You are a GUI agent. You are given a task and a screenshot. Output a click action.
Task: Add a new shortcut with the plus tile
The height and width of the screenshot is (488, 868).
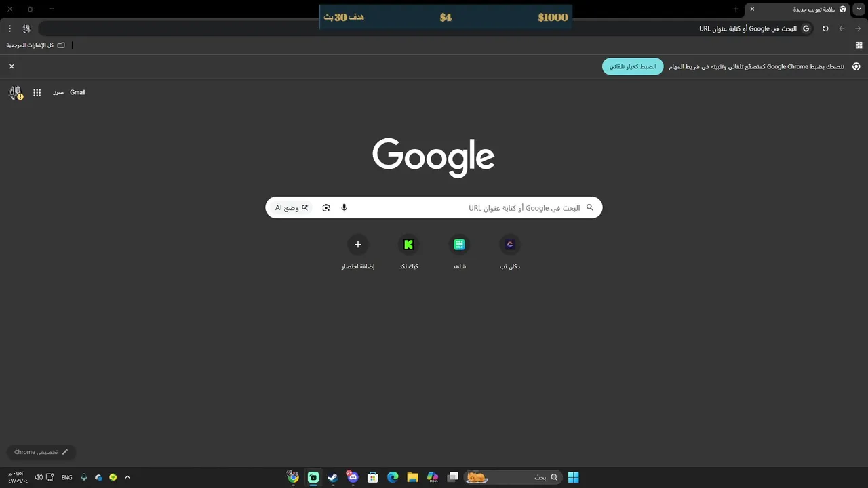click(358, 253)
